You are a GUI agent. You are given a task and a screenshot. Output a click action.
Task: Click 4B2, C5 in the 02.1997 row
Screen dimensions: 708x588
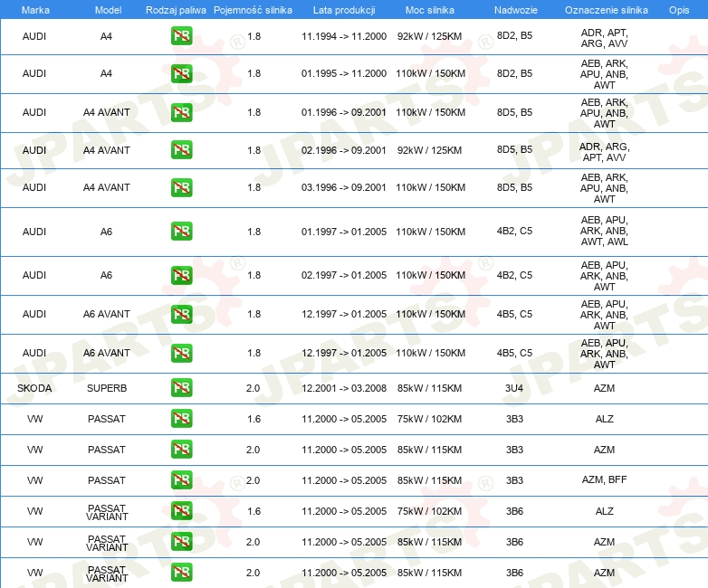pos(514,275)
